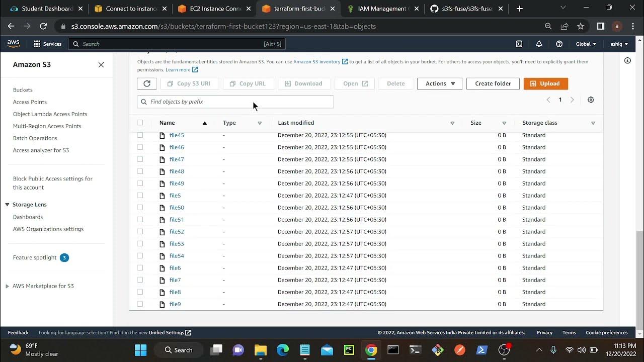
Task: Open PyCharm from taskbar
Action: tap(349, 350)
